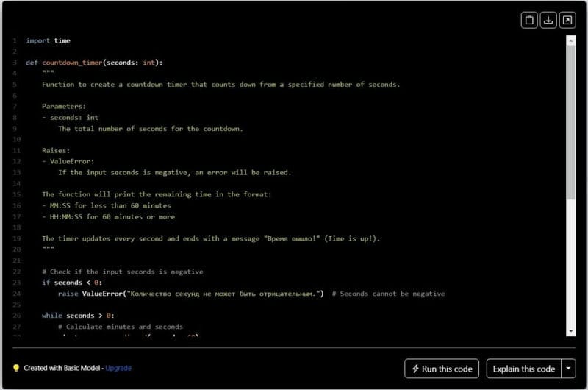588x390 pixels.
Task: Click the Explain this code button
Action: tap(524, 369)
